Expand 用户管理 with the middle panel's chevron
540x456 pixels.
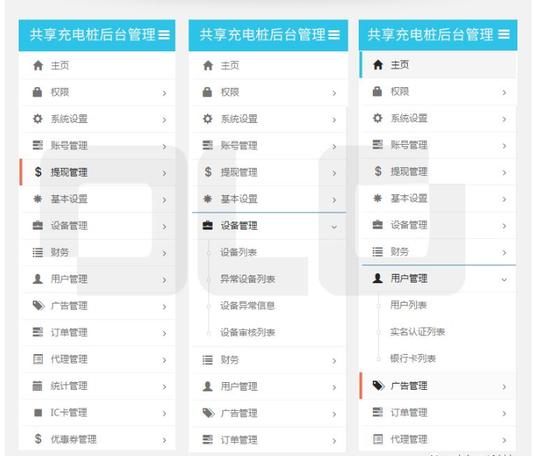point(334,387)
